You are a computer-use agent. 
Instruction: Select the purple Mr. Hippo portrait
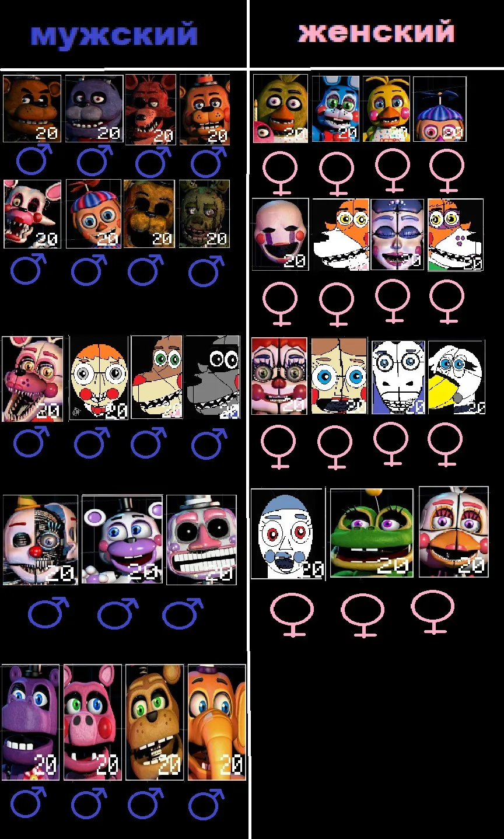click(x=30, y=722)
